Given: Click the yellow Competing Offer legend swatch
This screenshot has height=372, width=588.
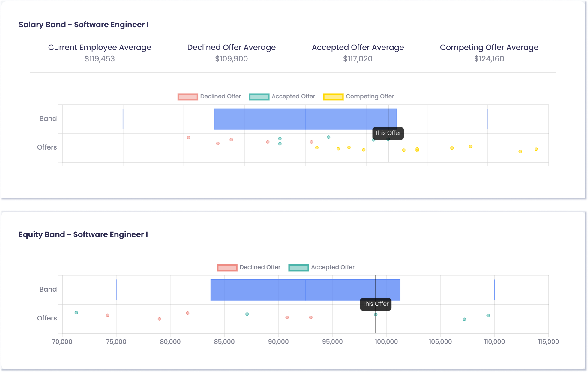Looking at the screenshot, I should pos(333,97).
